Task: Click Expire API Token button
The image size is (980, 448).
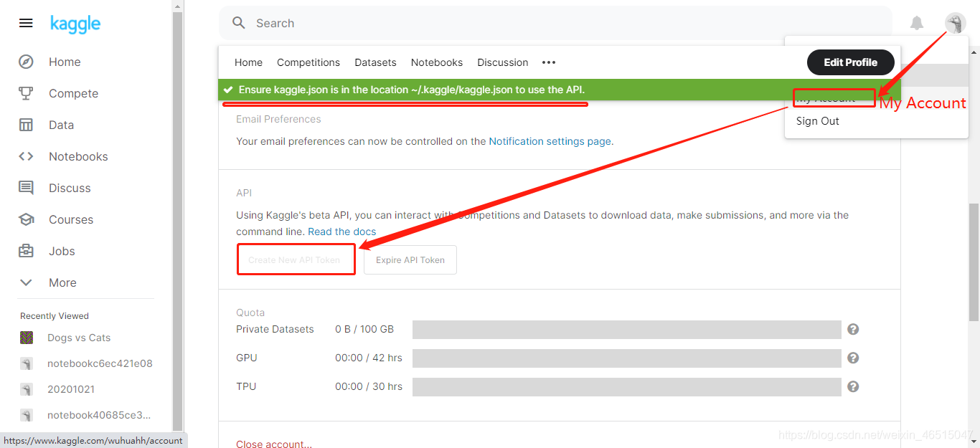Action: [x=410, y=260]
